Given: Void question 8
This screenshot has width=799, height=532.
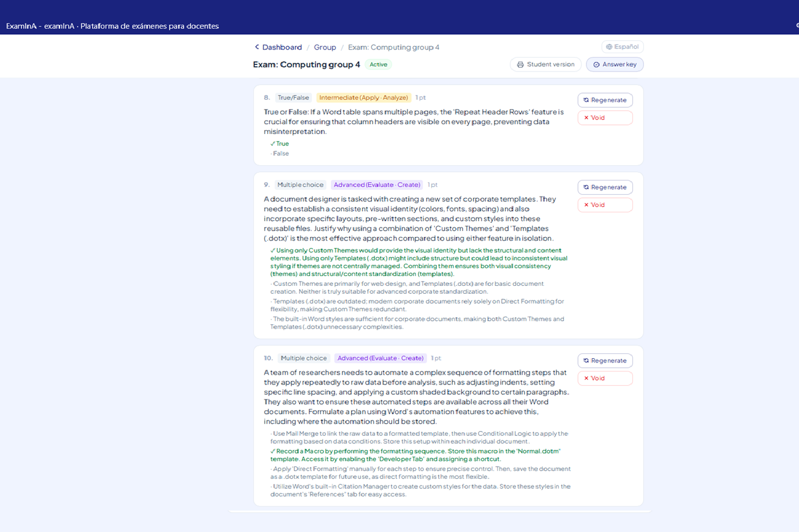Looking at the screenshot, I should pyautogui.click(x=605, y=118).
